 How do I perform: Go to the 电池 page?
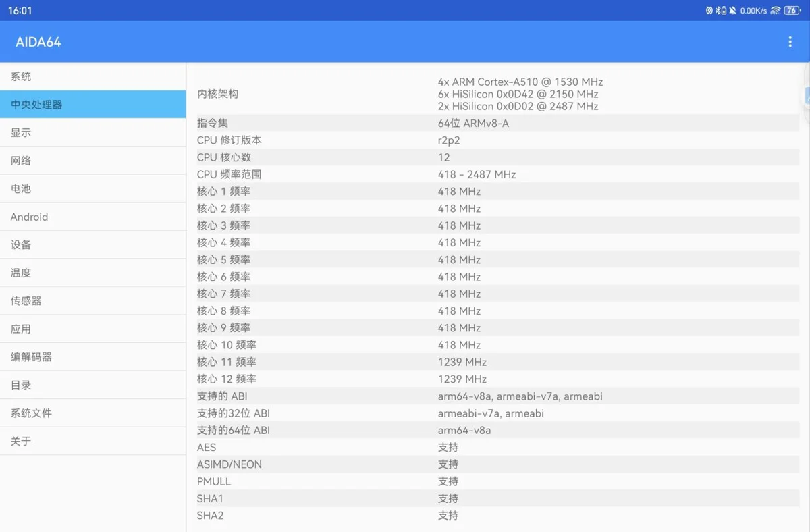pos(93,189)
